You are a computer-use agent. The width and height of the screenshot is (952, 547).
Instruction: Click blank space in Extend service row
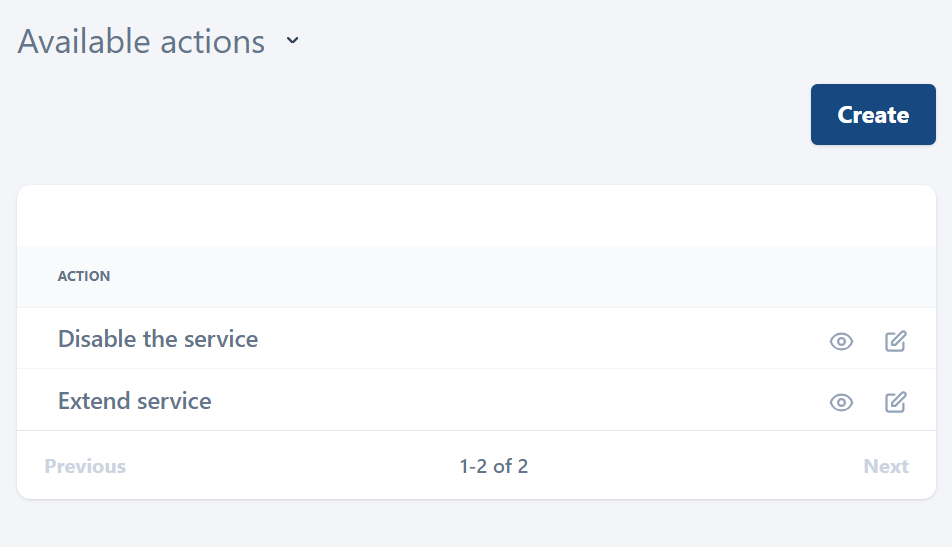[520, 401]
